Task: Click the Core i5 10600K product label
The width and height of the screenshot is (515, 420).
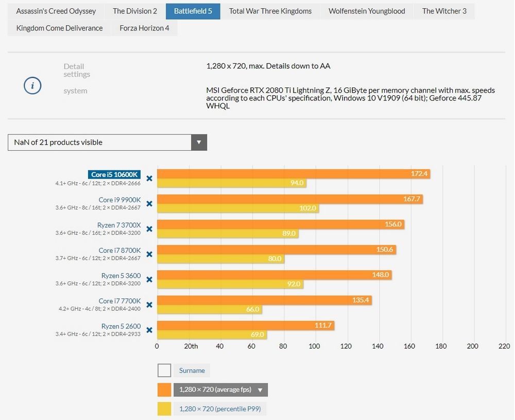Action: coord(114,174)
